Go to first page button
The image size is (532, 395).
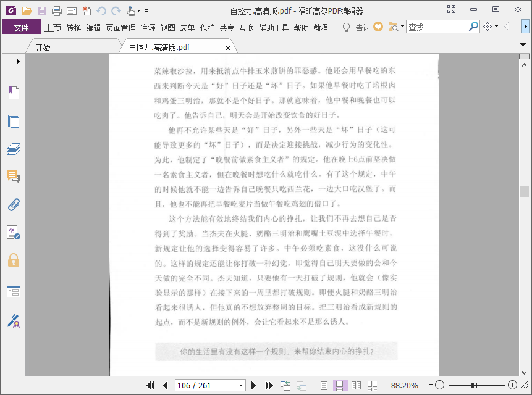[x=150, y=385]
